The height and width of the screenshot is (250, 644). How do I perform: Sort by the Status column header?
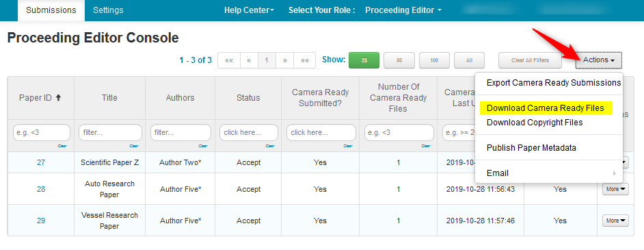(x=248, y=98)
